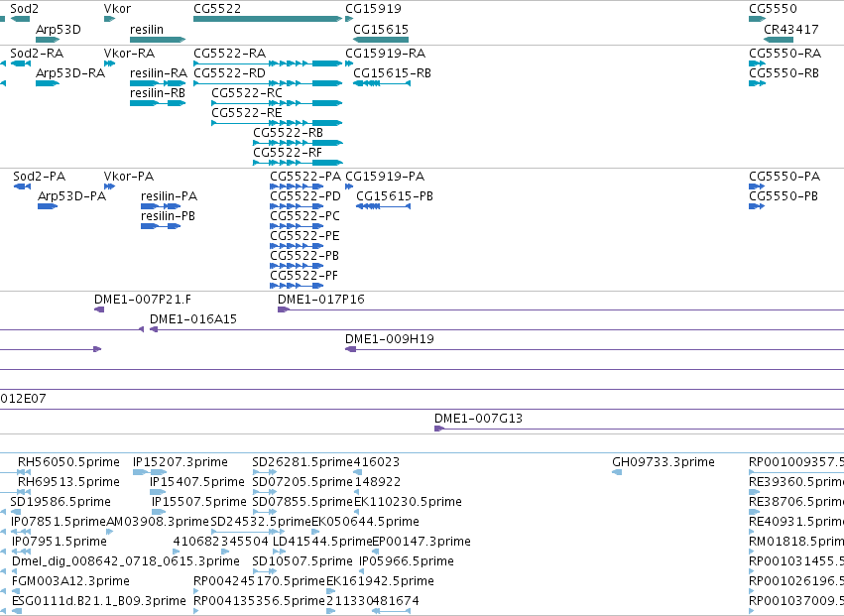Select the Sod2 gene label
844x616 pixels.
point(24,9)
